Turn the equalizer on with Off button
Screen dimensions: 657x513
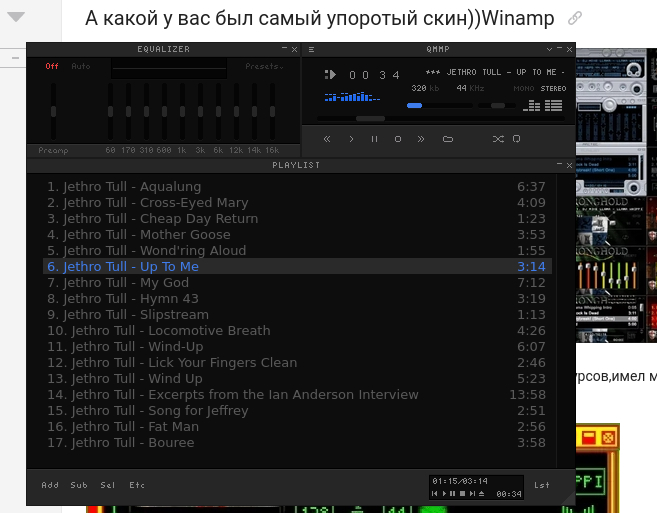click(52, 66)
